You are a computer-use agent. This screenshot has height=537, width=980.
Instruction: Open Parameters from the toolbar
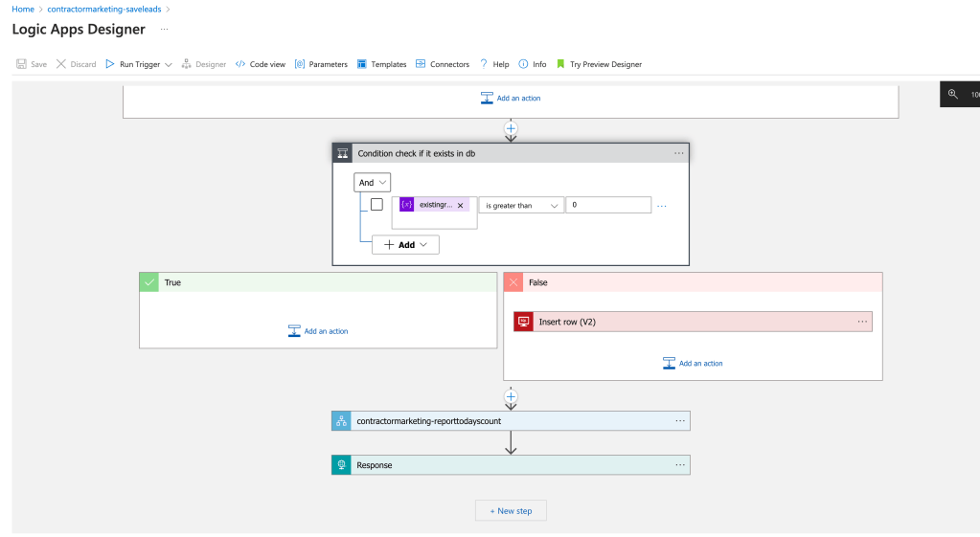pyautogui.click(x=321, y=64)
